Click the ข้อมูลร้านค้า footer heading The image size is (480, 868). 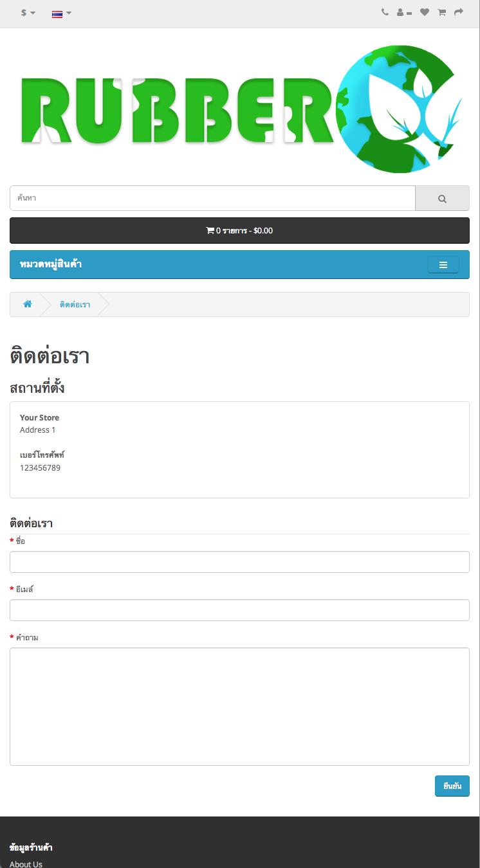(31, 847)
